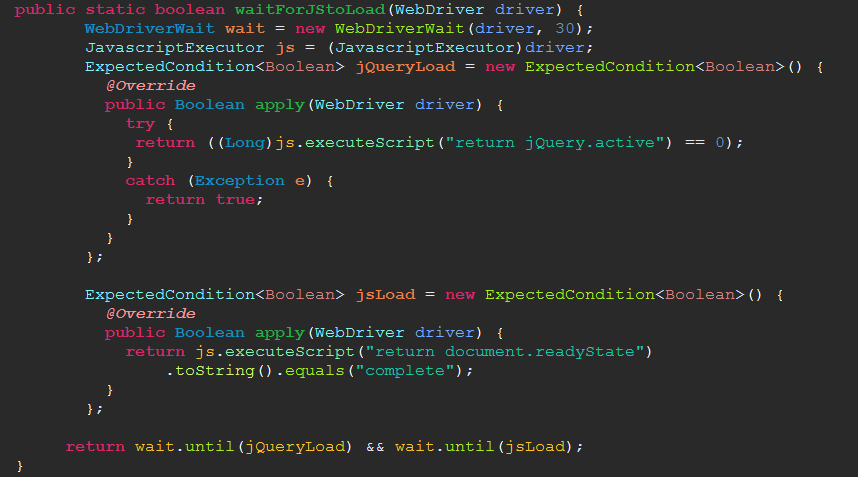Click the waitForJStoLoad method name
This screenshot has width=858, height=477.
coord(310,10)
